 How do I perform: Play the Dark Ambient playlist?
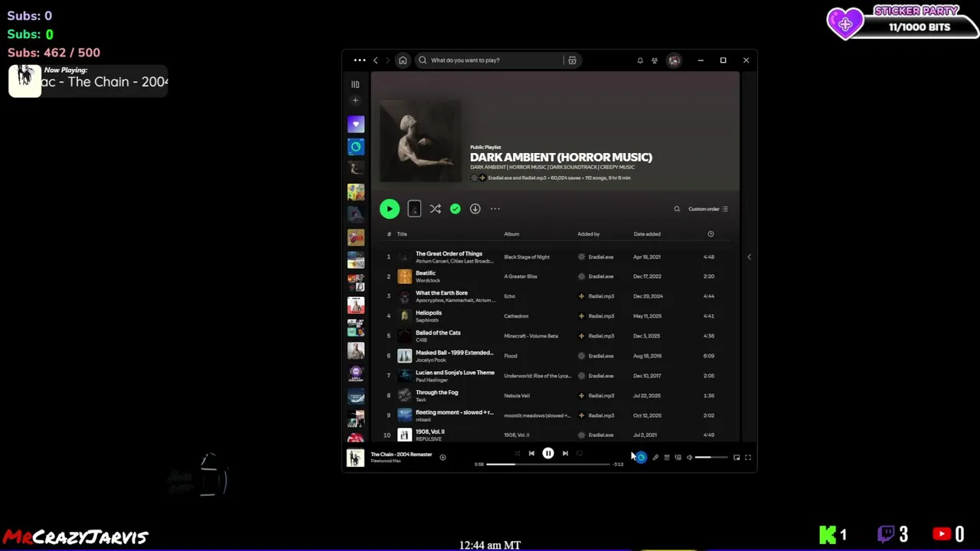tap(390, 209)
